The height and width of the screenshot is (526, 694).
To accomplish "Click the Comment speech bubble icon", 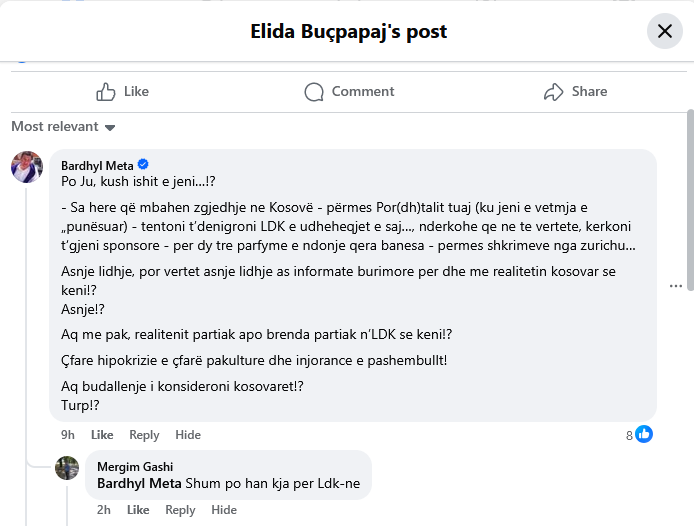I will (315, 92).
